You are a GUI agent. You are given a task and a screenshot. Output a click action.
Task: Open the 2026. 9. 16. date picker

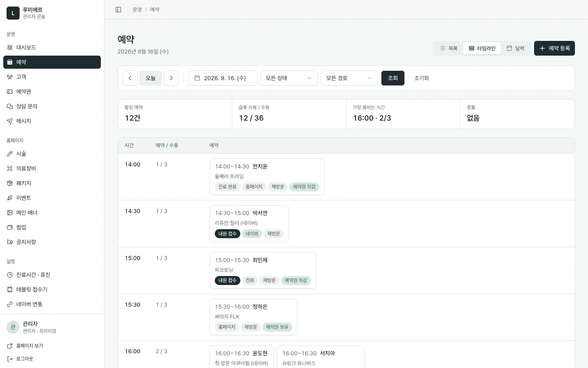223,78
